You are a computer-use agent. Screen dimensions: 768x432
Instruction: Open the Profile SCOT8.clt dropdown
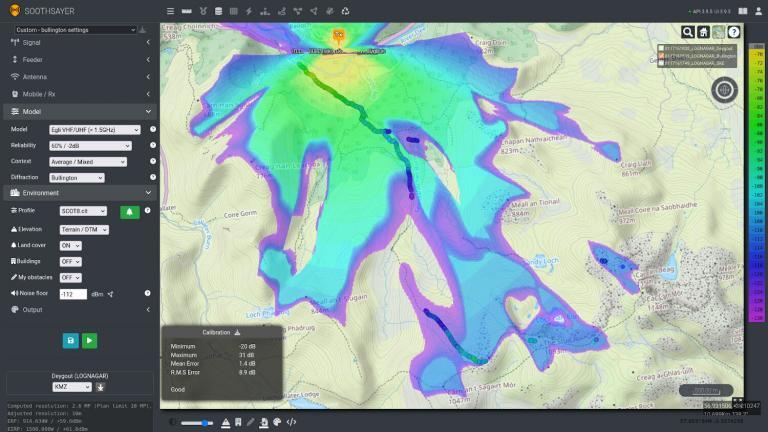pyautogui.click(x=83, y=211)
